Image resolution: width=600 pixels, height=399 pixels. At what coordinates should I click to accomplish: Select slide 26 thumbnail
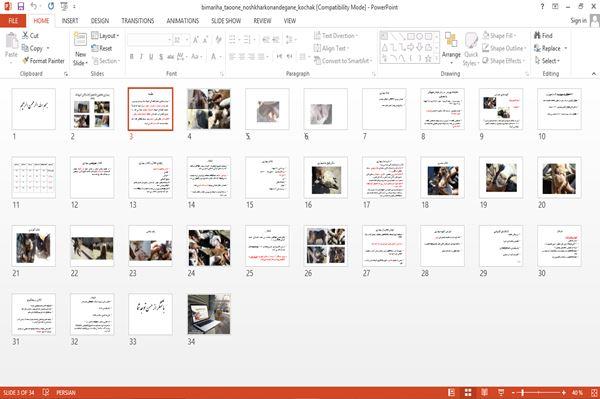click(x=326, y=246)
